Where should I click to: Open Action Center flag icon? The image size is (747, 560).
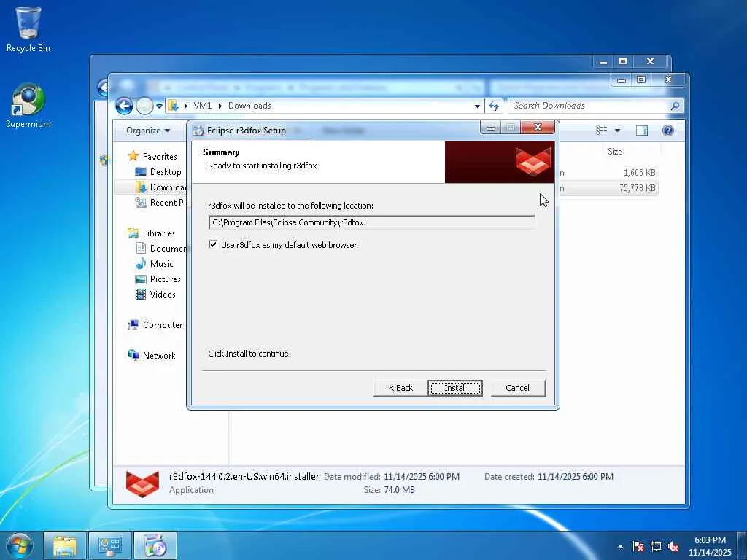click(x=638, y=546)
